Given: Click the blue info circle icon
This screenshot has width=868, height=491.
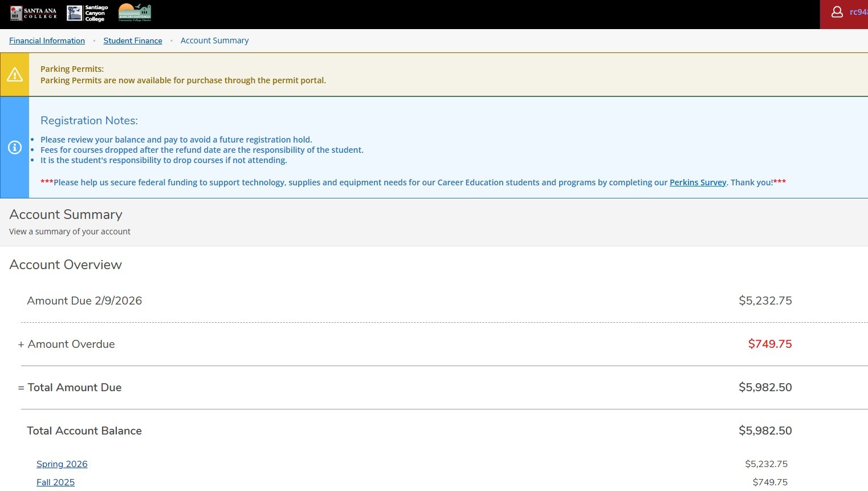Looking at the screenshot, I should pyautogui.click(x=15, y=148).
